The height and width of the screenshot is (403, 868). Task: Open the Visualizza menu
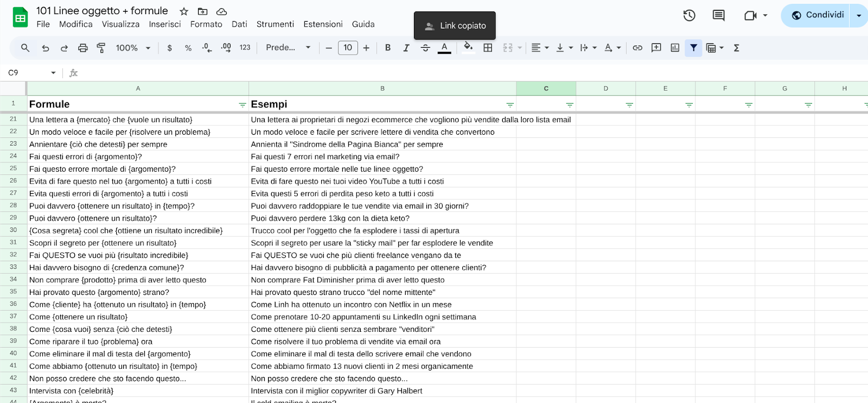120,24
